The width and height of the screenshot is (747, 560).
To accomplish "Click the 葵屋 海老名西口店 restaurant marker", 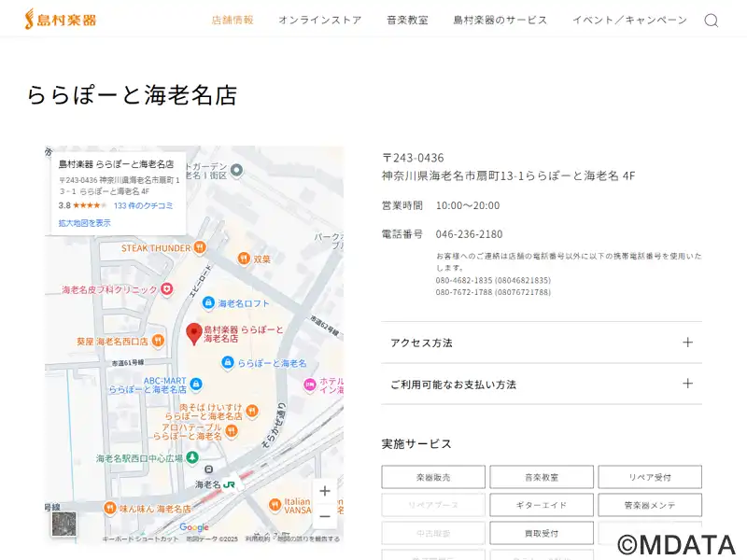I will click(158, 341).
